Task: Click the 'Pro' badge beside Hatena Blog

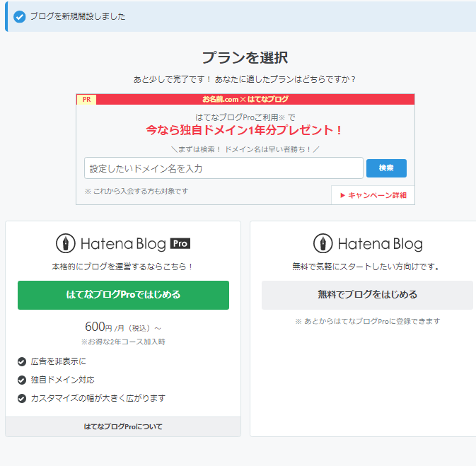Action: point(180,243)
